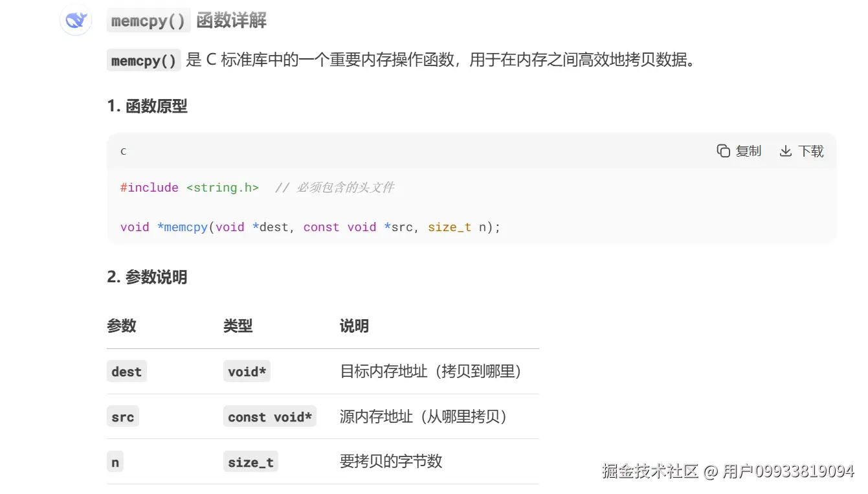Viewport: 868px width, 494px height.
Task: Click the 类型 column header
Action: (x=238, y=326)
